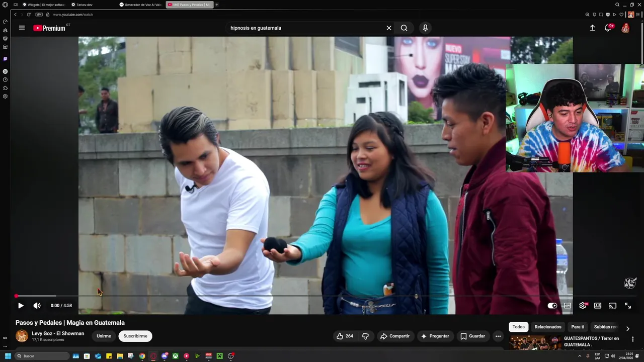Screen dimensions: 644x362
Task: Open the browser Easy Setup sliders icon
Action: click(x=639, y=15)
